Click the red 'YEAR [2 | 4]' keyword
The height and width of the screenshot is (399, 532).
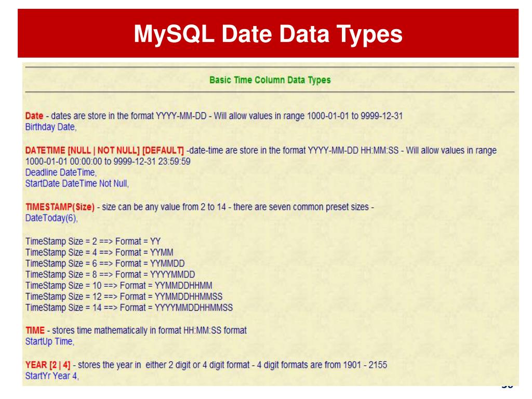click(x=48, y=365)
